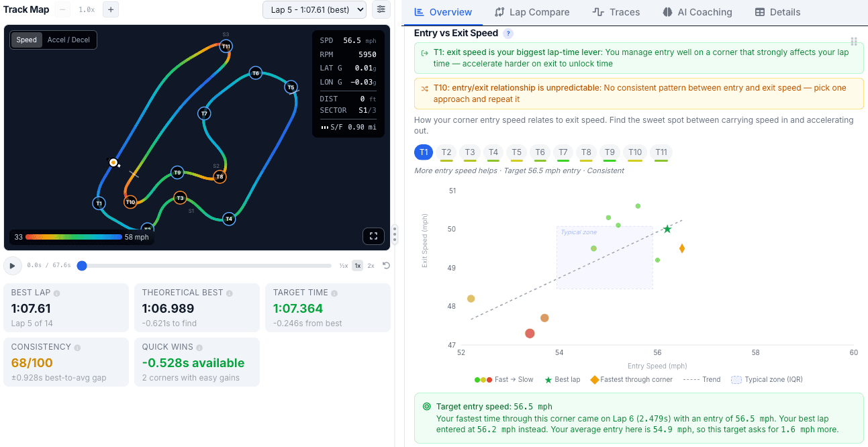868x447 pixels.
Task: Switch to the Lap Compare tab
Action: [x=532, y=12]
